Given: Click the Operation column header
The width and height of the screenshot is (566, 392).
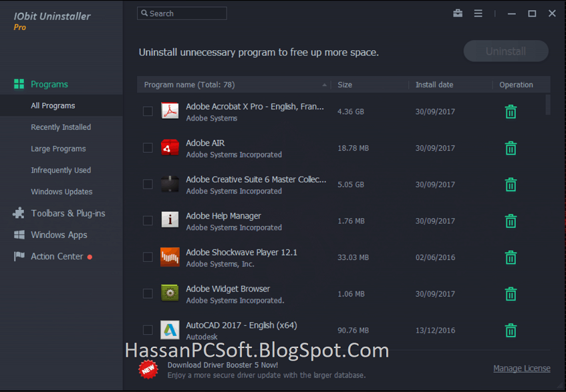Looking at the screenshot, I should [516, 85].
